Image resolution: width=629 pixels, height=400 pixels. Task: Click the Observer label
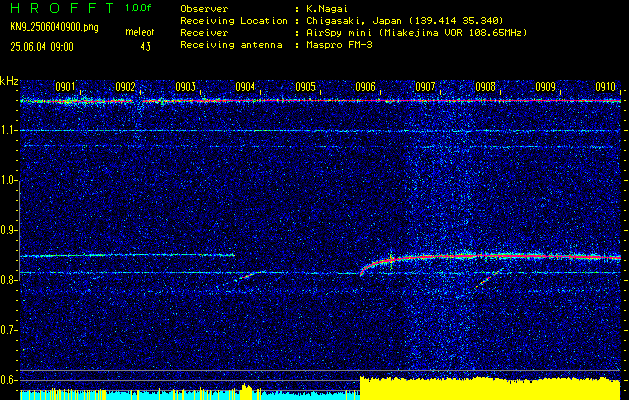204,9
